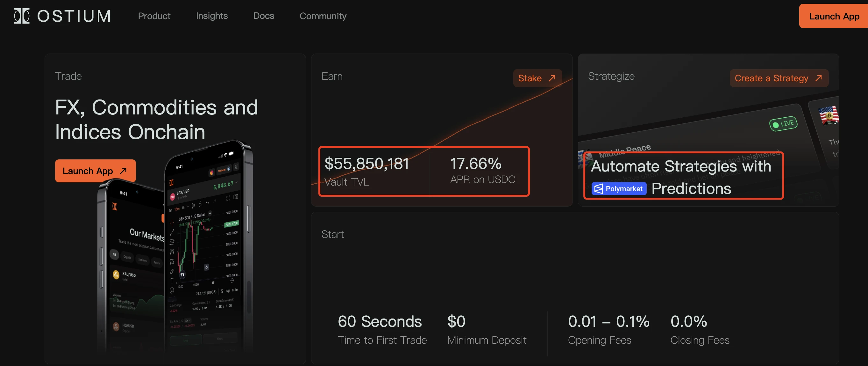The height and width of the screenshot is (366, 868).
Task: Toggle logarithmic price scale on the chart
Action: coord(227,290)
